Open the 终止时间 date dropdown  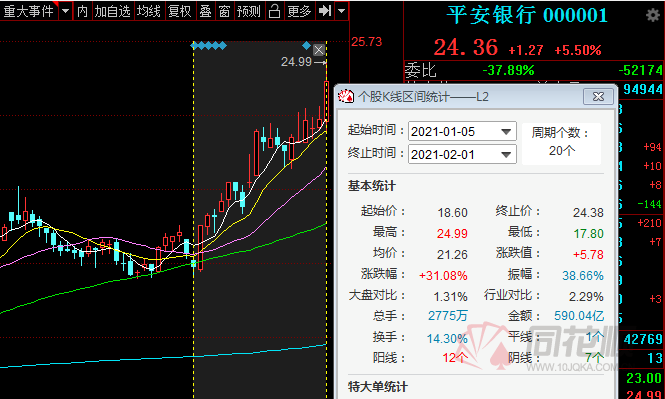pyautogui.click(x=506, y=154)
